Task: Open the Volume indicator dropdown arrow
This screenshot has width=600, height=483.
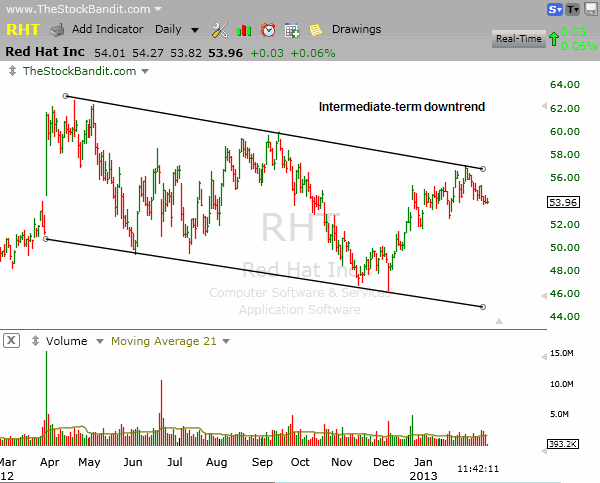Action: [100, 341]
